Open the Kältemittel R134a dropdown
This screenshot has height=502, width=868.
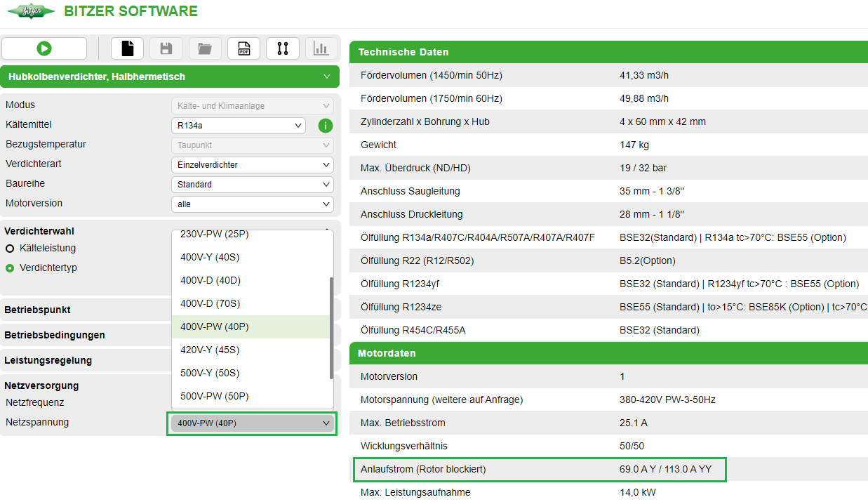[238, 126]
